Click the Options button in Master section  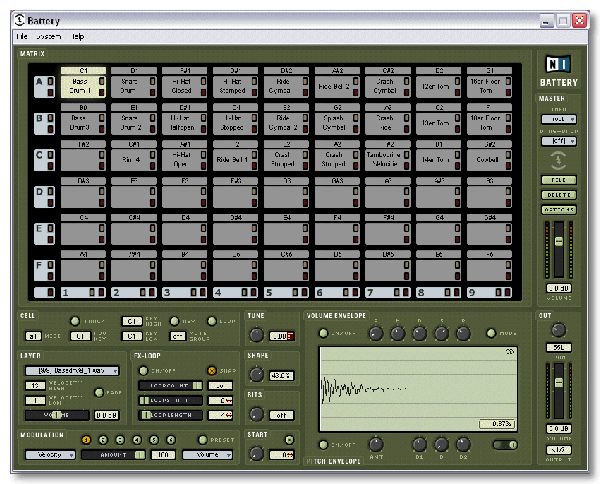click(559, 210)
